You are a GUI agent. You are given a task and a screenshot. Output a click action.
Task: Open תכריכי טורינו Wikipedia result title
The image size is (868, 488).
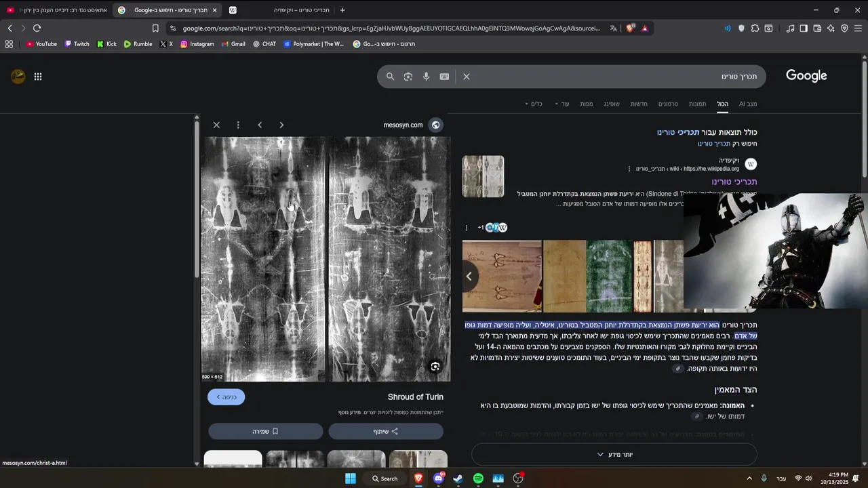point(734,182)
